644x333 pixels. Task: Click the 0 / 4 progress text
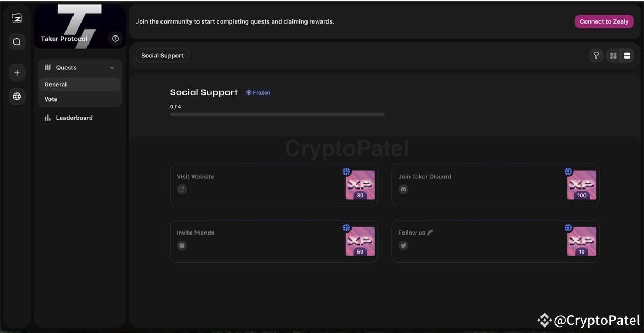(x=175, y=107)
